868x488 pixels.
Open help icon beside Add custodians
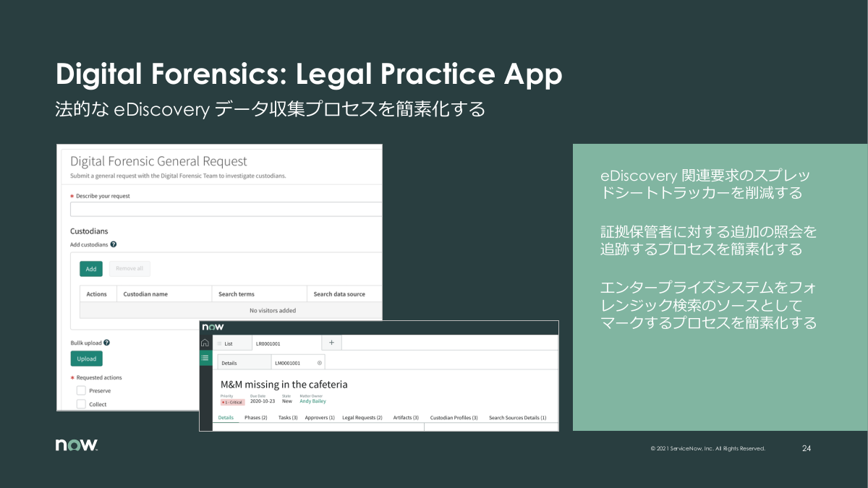point(114,244)
